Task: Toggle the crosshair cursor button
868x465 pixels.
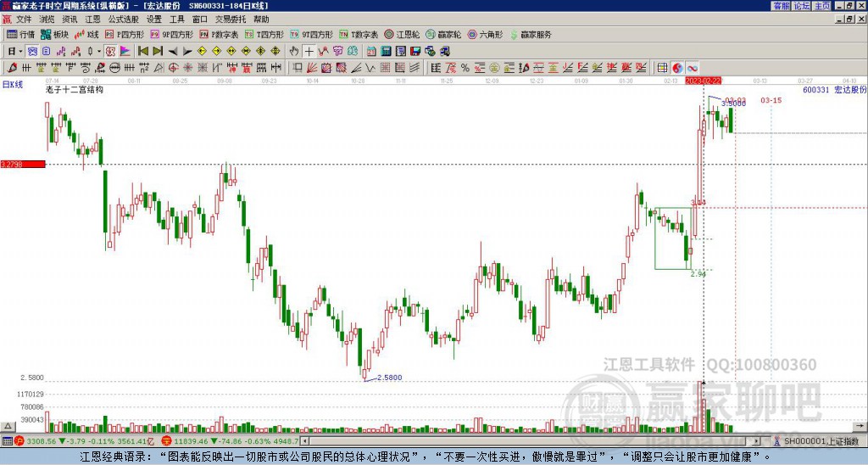Action: [x=309, y=52]
